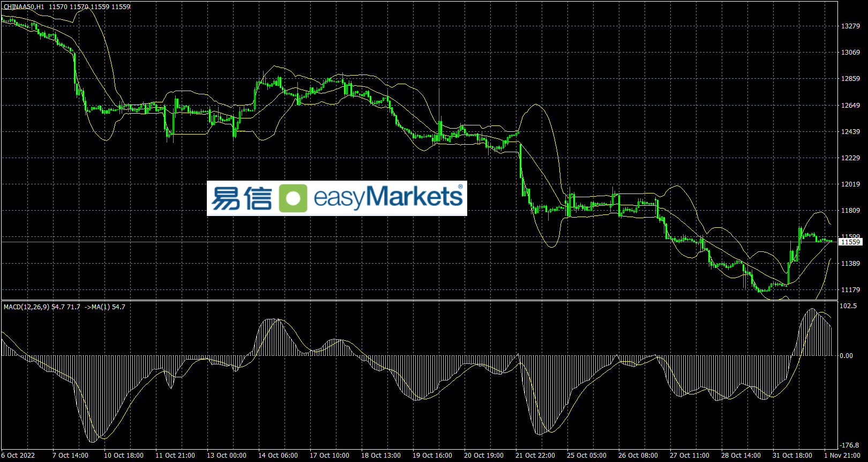Click the current price tag 11559

tap(850, 242)
